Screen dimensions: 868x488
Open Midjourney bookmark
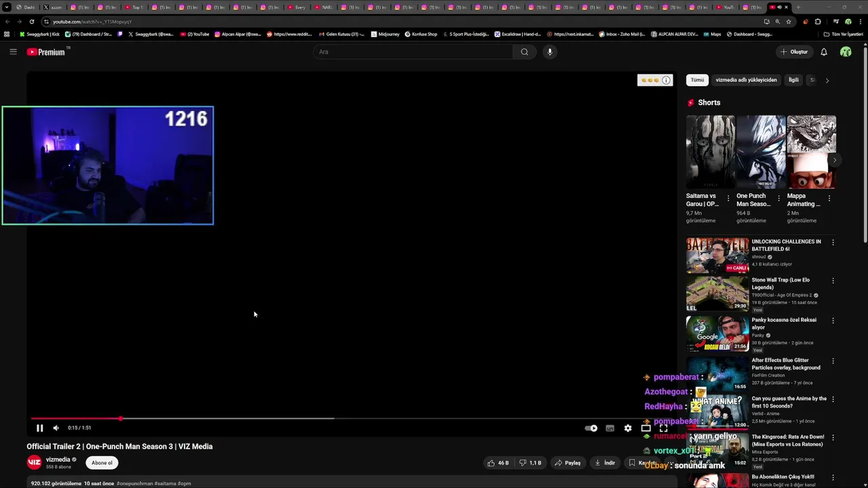point(384,34)
